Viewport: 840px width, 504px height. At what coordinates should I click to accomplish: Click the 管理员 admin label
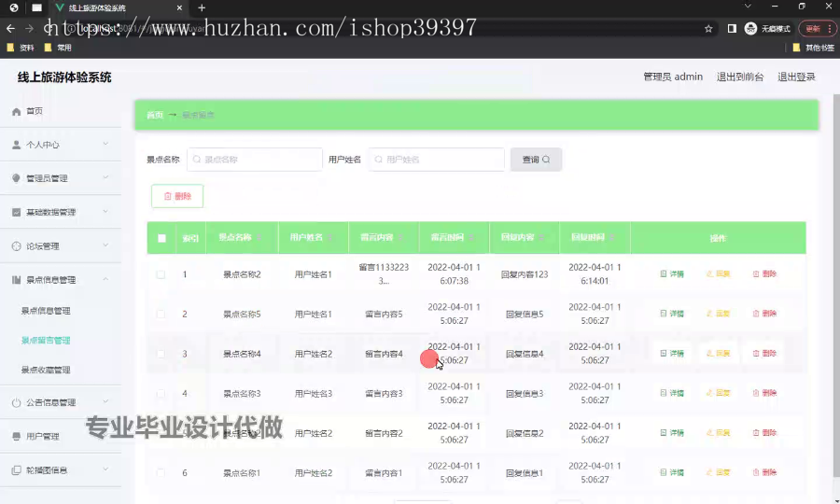(x=673, y=77)
